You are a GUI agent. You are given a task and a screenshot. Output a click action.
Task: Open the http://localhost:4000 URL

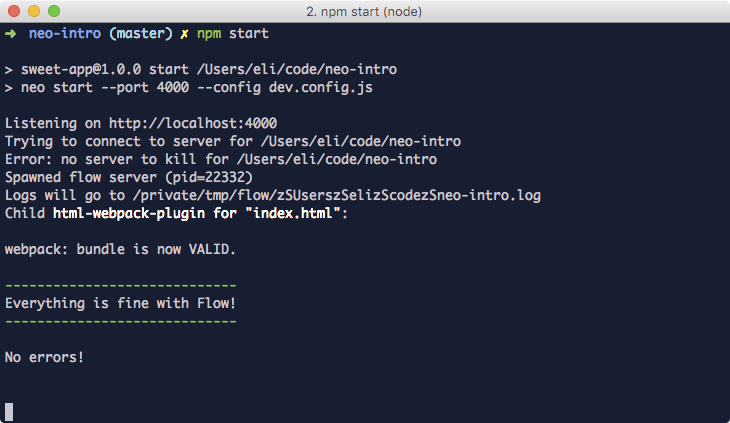tap(193, 123)
